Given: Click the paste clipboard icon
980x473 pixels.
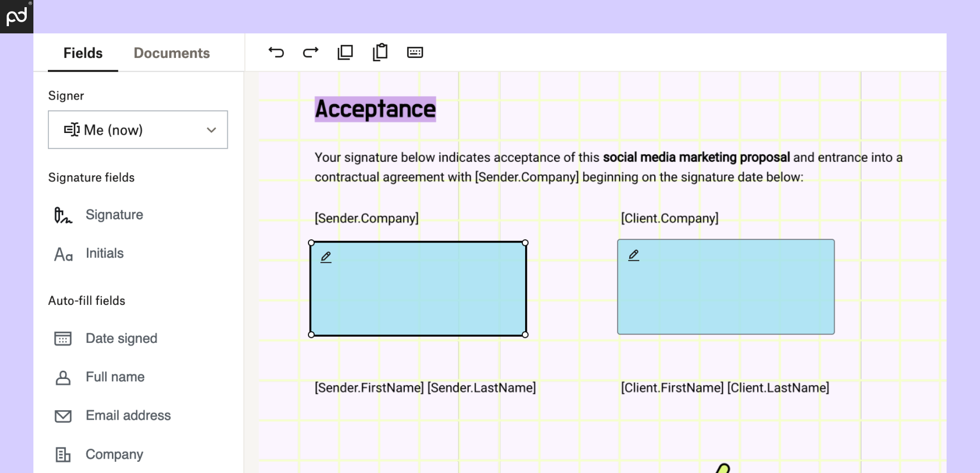Looking at the screenshot, I should 380,52.
